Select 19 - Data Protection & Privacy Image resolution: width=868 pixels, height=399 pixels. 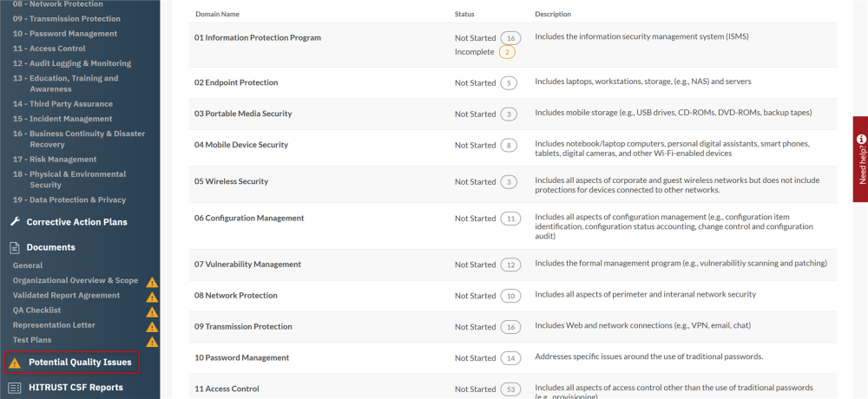click(x=69, y=199)
